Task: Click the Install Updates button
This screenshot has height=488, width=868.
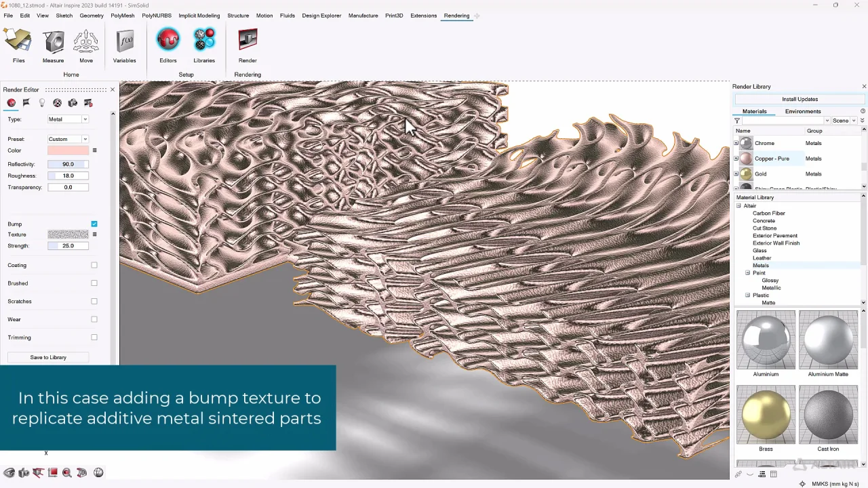Action: (x=800, y=99)
